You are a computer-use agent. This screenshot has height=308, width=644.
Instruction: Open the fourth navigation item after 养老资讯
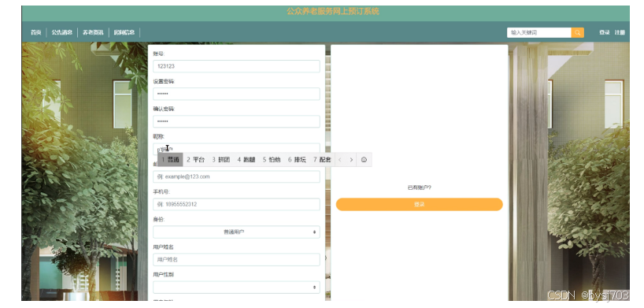124,32
